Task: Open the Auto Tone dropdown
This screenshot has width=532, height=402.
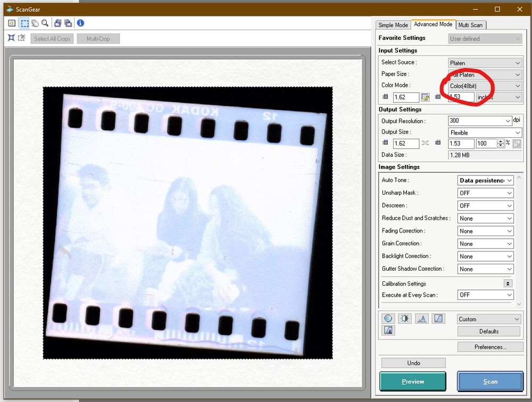Action: tap(486, 180)
